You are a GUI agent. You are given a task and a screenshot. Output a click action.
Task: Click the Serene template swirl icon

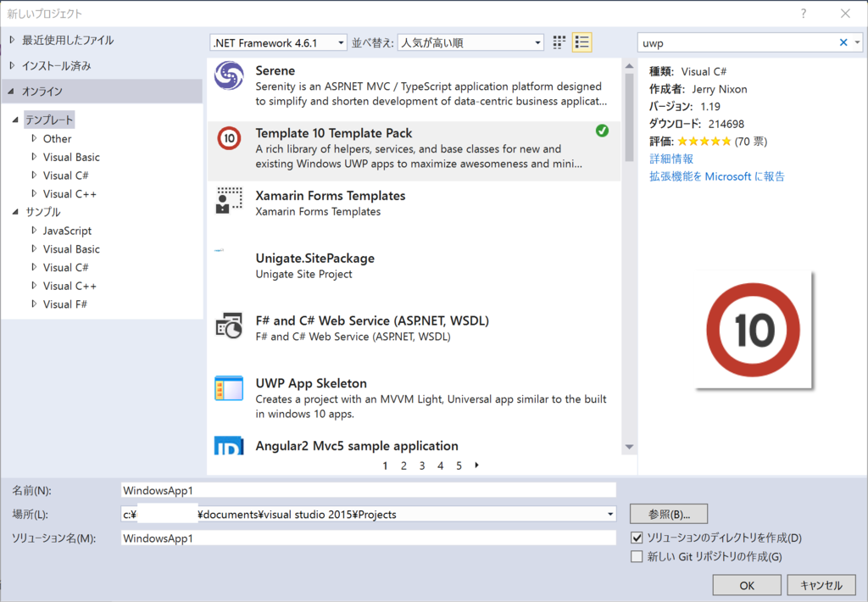(229, 75)
